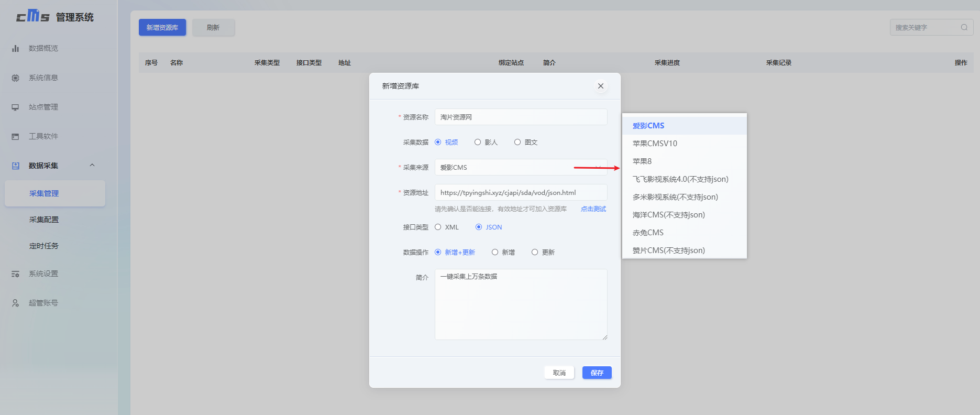Click the 新增资源库 button
980x415 pixels.
[162, 27]
